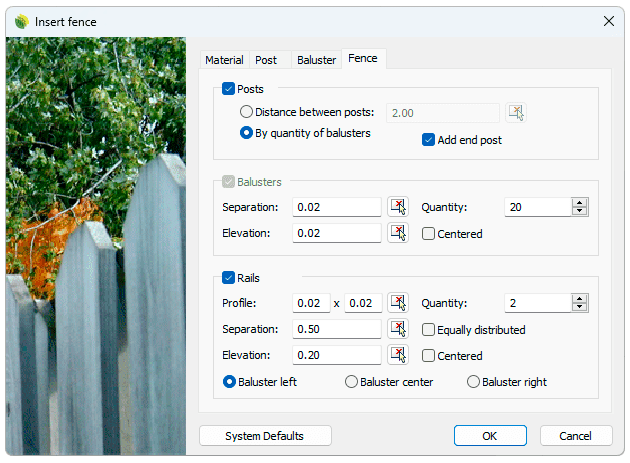Choose the Baluster center option
Viewport: 630px width, 463px height.
tap(351, 382)
